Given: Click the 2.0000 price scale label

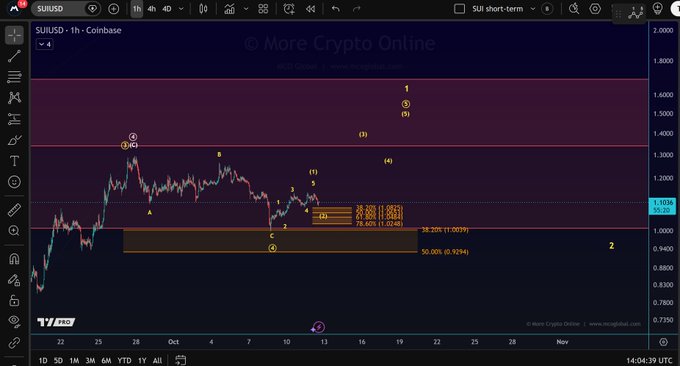Looking at the screenshot, I should [663, 30].
